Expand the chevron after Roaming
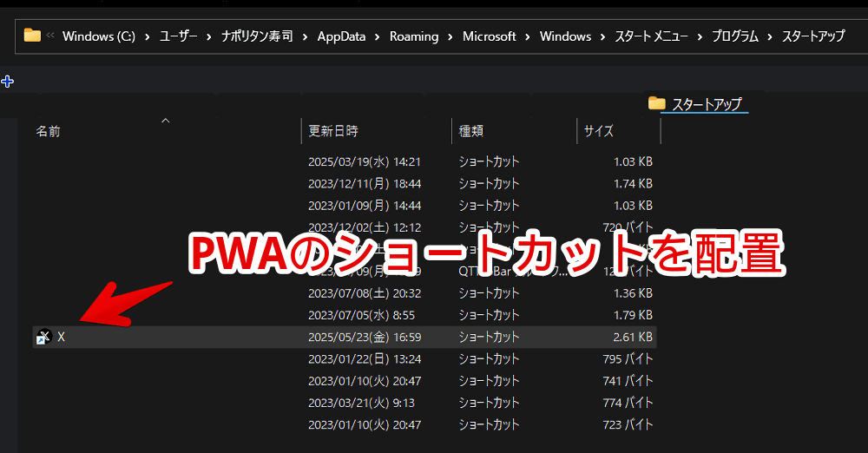Screen dimensions: 868x453 [x=450, y=37]
